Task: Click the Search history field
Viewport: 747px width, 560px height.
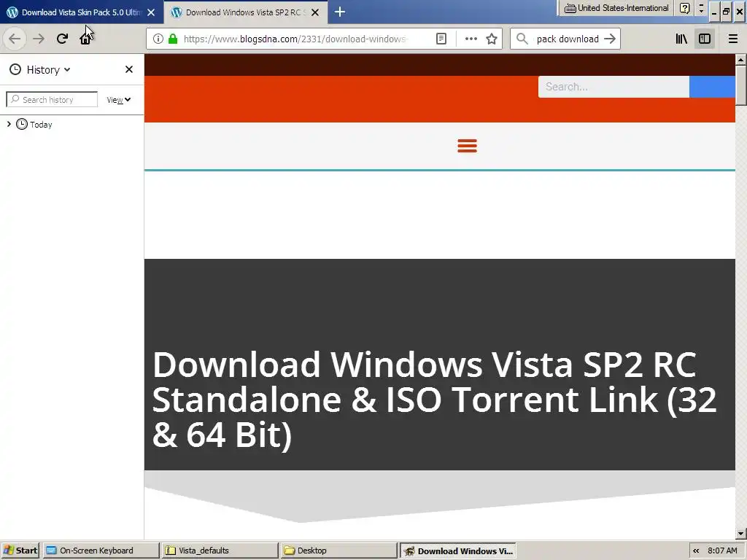Action: coord(52,99)
